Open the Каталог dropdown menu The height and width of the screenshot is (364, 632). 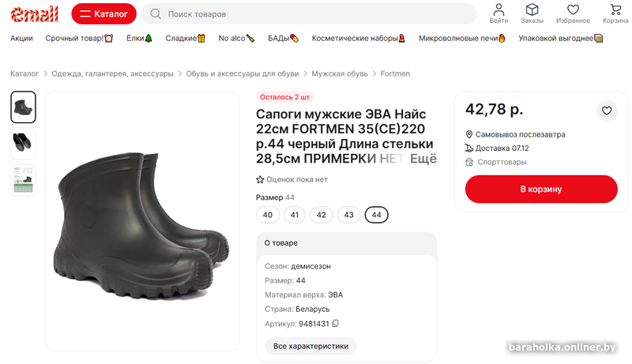[103, 14]
